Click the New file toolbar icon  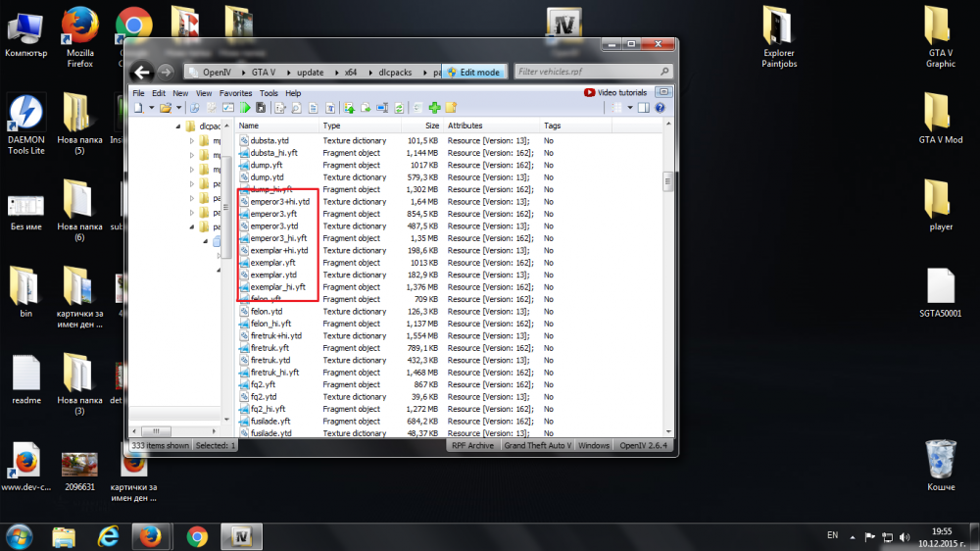pos(139,108)
